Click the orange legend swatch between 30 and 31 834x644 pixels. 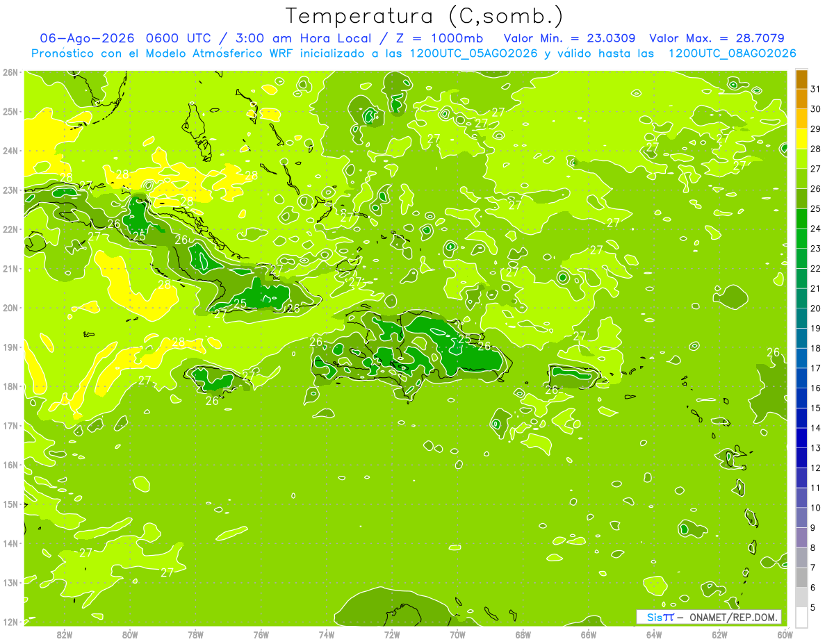(801, 99)
